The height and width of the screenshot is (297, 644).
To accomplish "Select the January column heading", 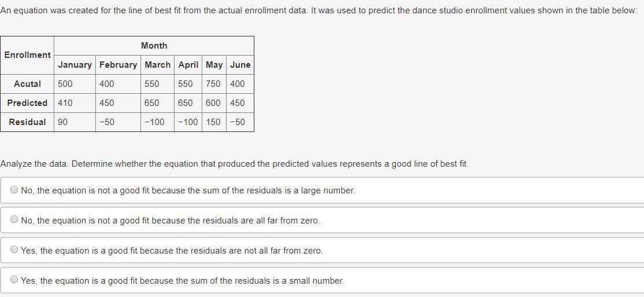I will pos(75,65).
